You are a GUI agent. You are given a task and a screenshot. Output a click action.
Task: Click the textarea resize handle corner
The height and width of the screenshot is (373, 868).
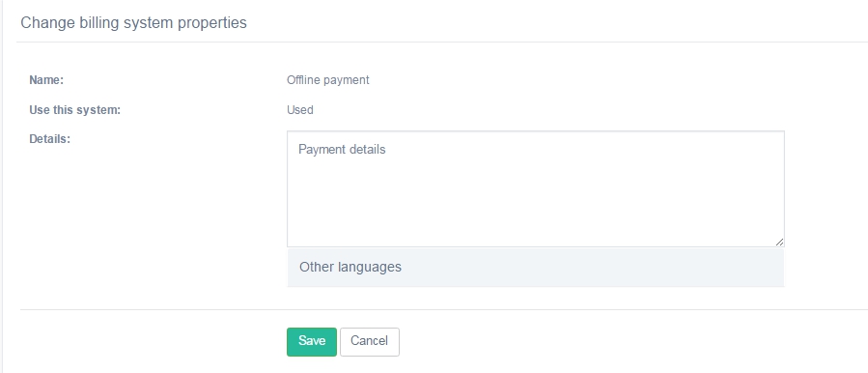pos(779,242)
